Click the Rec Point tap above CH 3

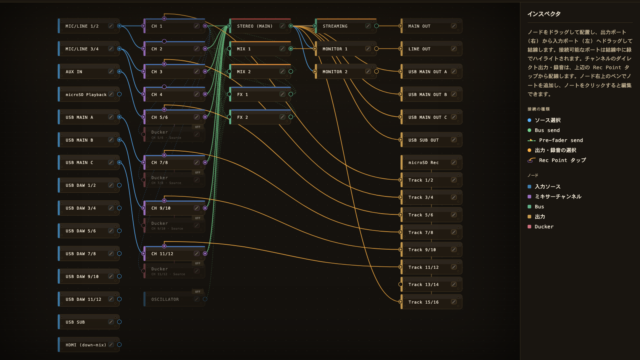pos(164,64)
